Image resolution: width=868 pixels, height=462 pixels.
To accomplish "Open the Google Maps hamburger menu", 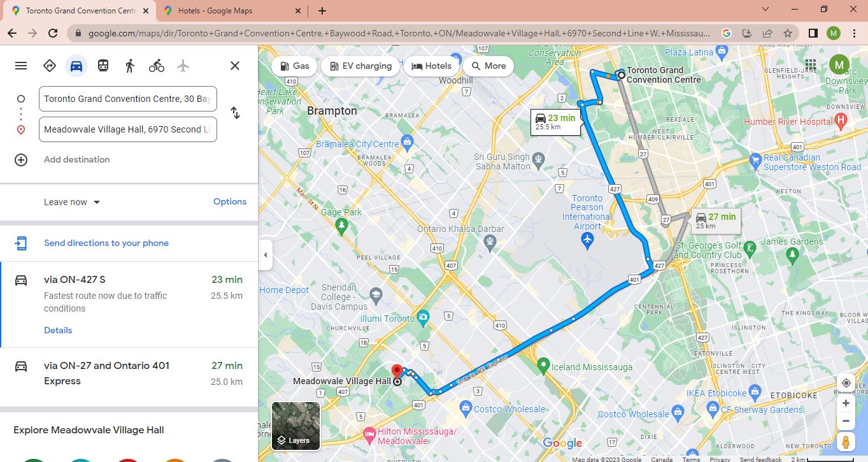I will 21,66.
